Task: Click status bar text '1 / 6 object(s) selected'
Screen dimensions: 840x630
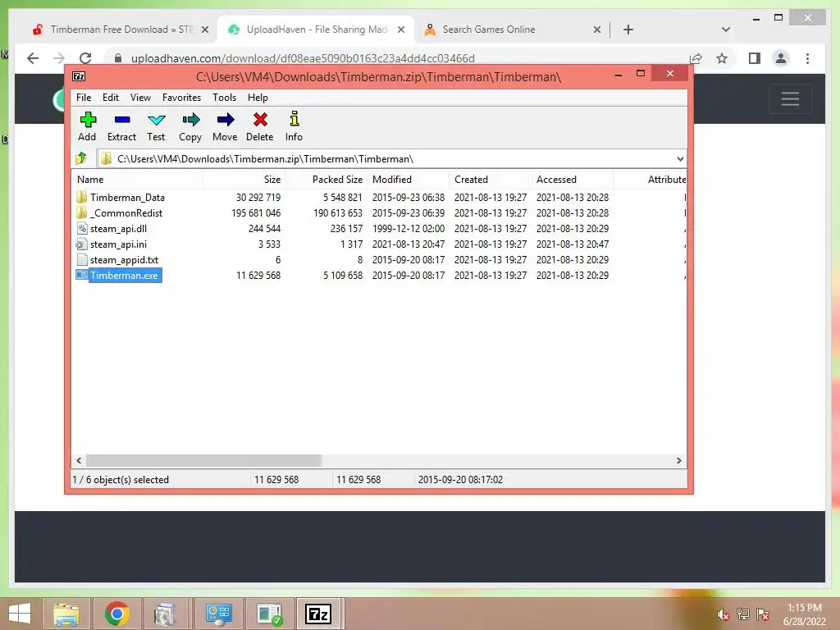Action: [x=121, y=479]
